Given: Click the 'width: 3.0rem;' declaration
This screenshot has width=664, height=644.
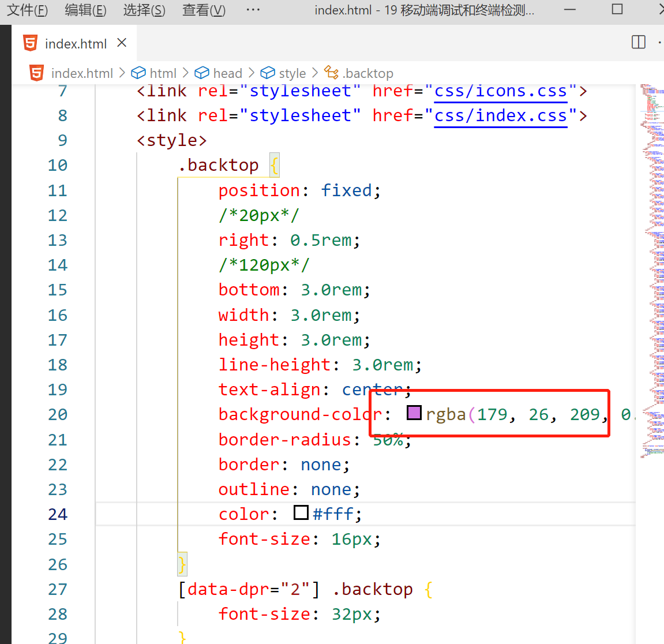Looking at the screenshot, I should pos(289,315).
